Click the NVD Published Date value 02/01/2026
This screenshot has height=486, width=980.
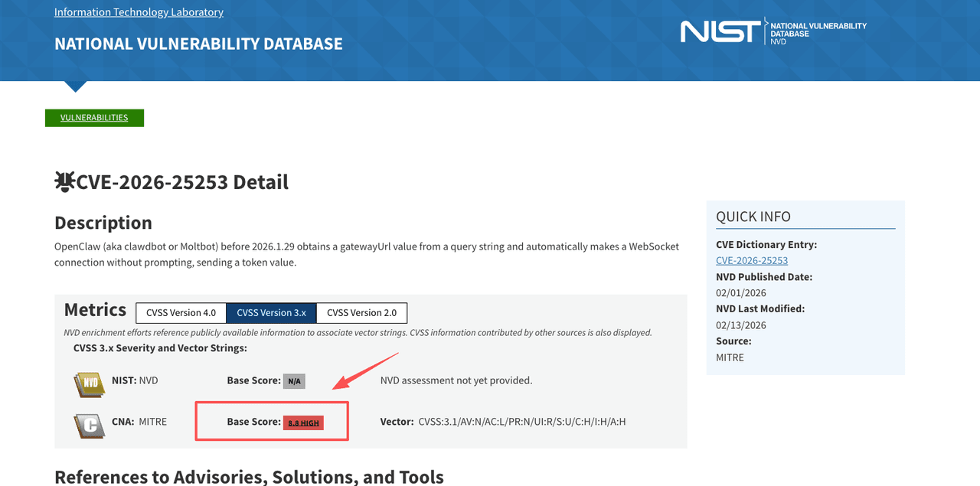pos(741,293)
